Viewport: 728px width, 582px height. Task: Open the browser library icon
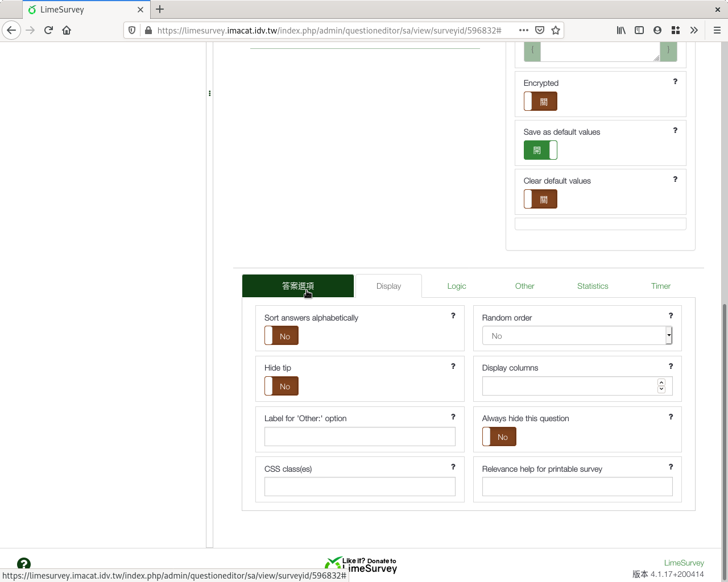[x=621, y=30]
